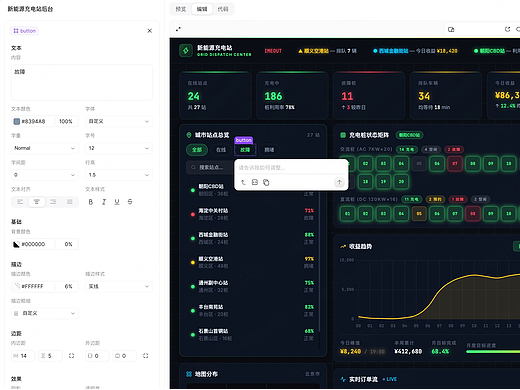520x390 pixels.
Task: Click the search magnifier in 搜索站点 box
Action: pyautogui.click(x=193, y=167)
